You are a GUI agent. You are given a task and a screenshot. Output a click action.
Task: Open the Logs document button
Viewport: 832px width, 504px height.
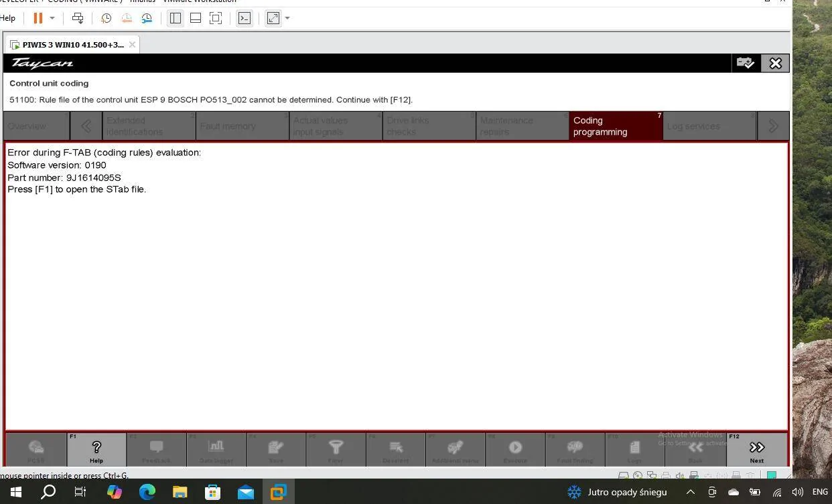click(x=634, y=449)
